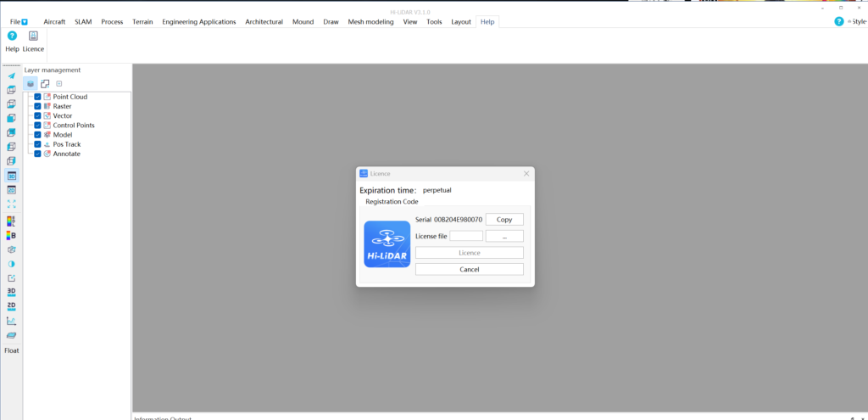This screenshot has height=420, width=868.
Task: Select the Registration Code tab in dialog
Action: click(x=392, y=202)
